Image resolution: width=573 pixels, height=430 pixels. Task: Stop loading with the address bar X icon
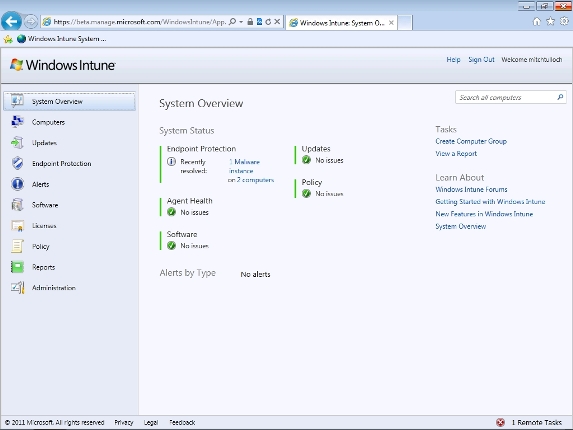point(277,22)
